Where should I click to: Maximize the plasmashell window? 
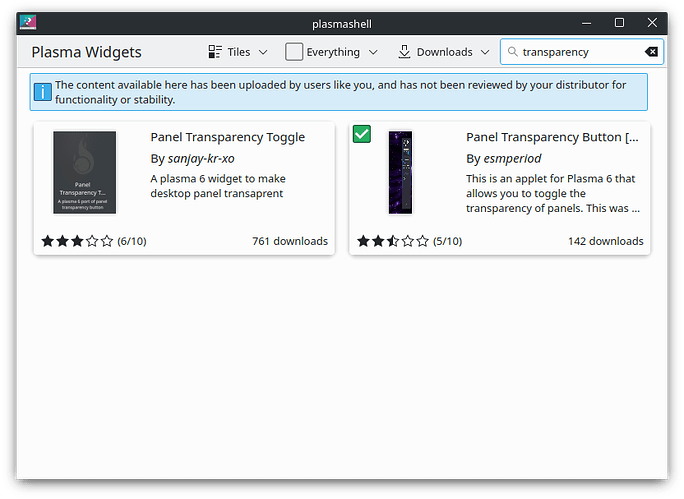(x=619, y=22)
